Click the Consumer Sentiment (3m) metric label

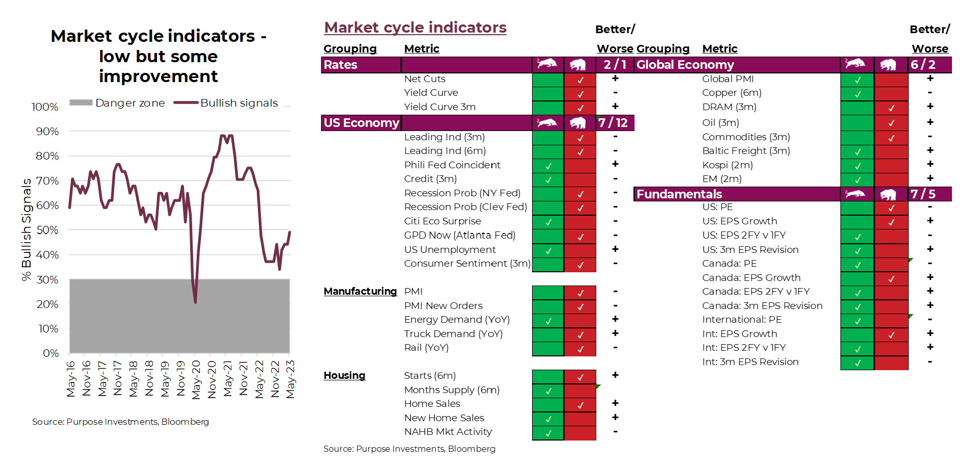(467, 264)
